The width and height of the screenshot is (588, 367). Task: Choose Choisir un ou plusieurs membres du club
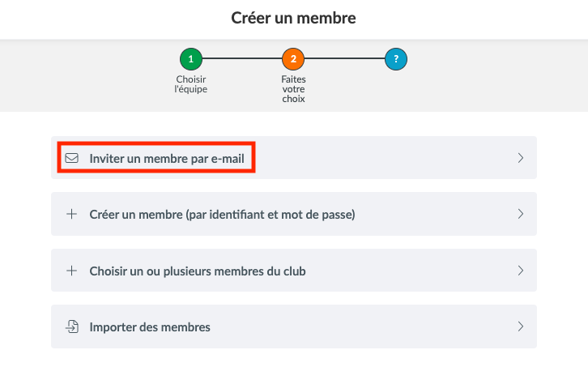[x=294, y=270]
